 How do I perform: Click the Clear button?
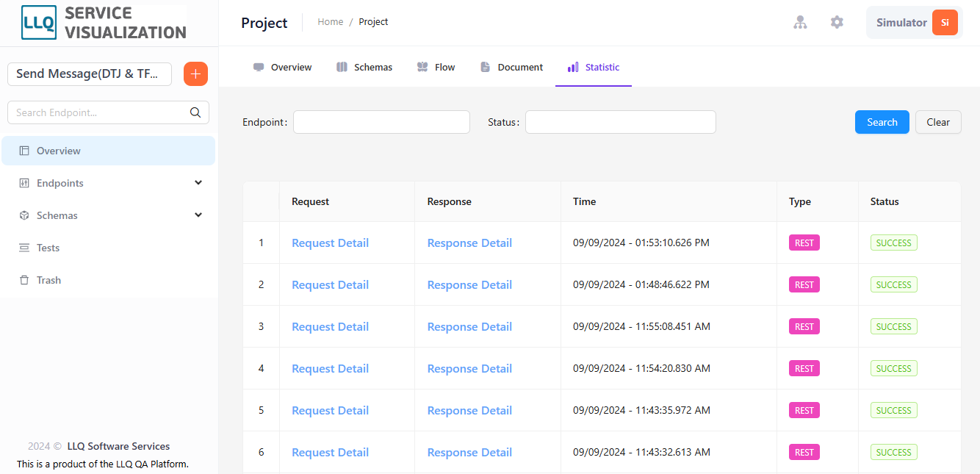tap(938, 122)
